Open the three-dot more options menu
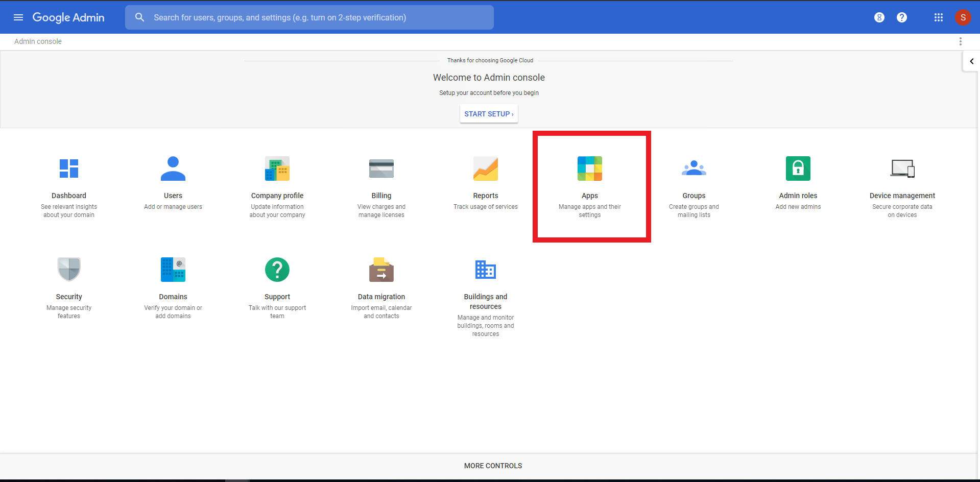The width and height of the screenshot is (980, 482). coord(961,41)
